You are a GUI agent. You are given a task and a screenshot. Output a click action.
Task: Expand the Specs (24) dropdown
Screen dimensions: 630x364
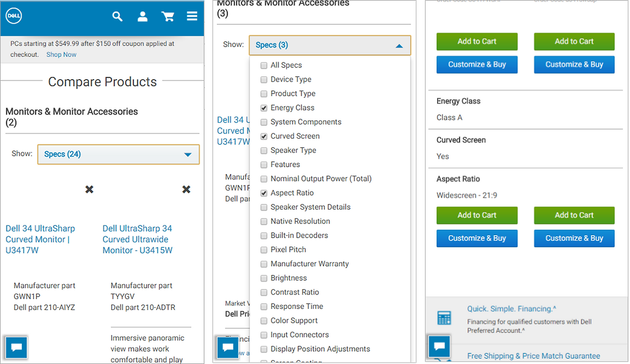tap(119, 154)
